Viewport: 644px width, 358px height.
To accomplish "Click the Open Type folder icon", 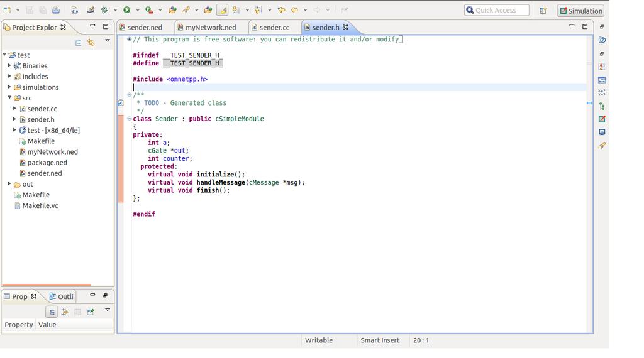I will click(172, 10).
